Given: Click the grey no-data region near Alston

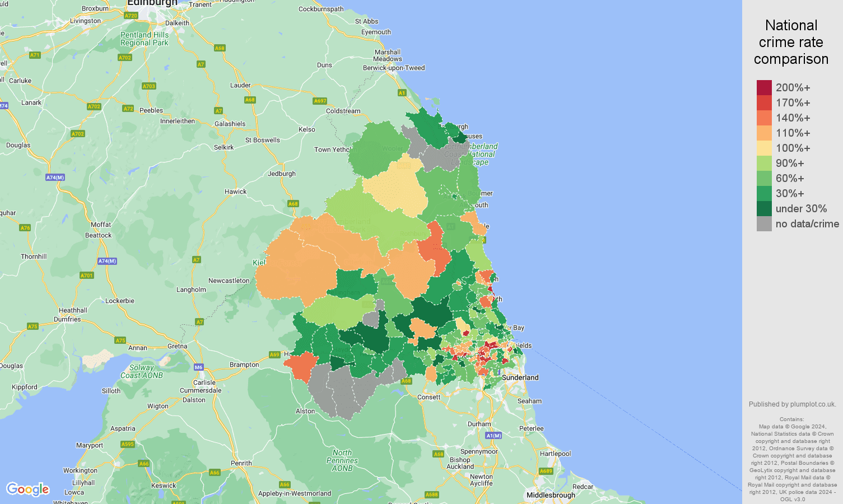Looking at the screenshot, I should pos(342,391).
